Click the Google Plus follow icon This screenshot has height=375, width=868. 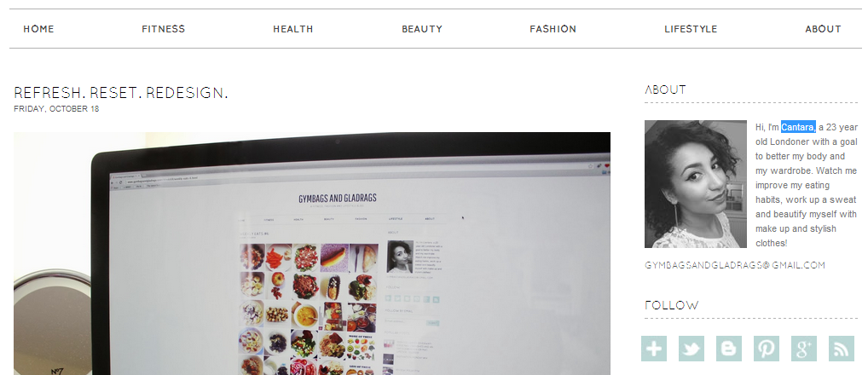click(804, 349)
